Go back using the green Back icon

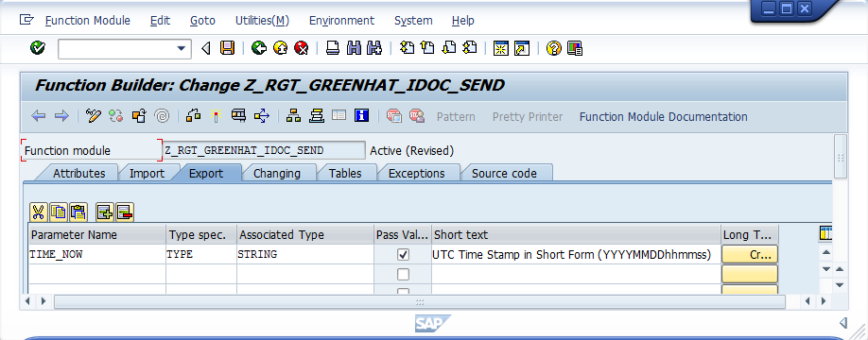tap(258, 48)
